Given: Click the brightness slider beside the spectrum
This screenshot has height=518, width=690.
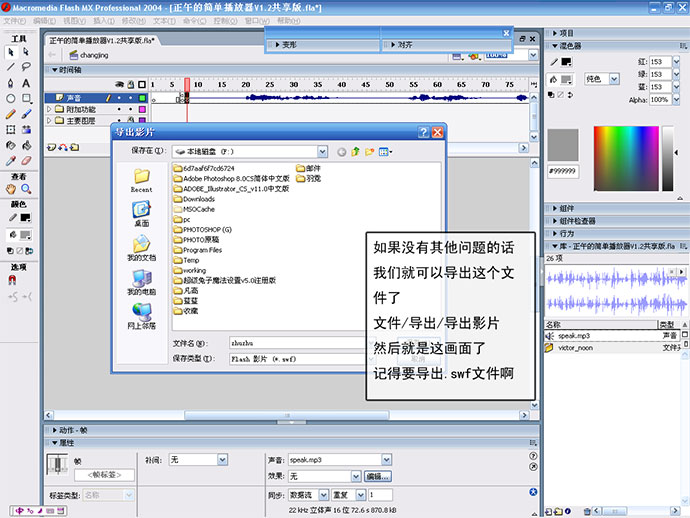Looking at the screenshot, I should pos(668,158).
